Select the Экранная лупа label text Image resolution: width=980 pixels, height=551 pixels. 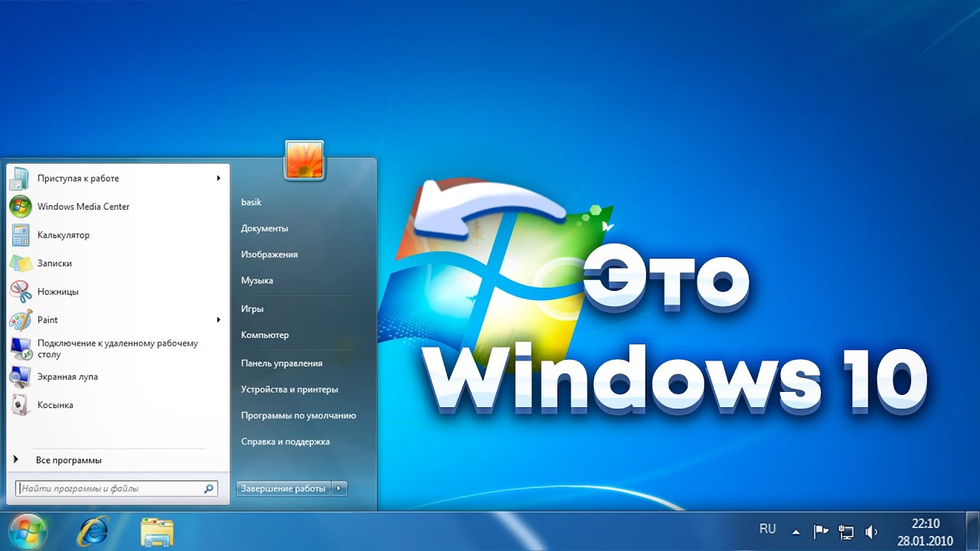pyautogui.click(x=67, y=377)
